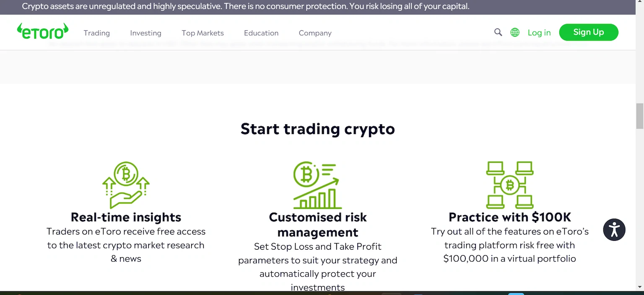644x295 pixels.
Task: Click the scrollbar down arrow
Action: [x=640, y=287]
